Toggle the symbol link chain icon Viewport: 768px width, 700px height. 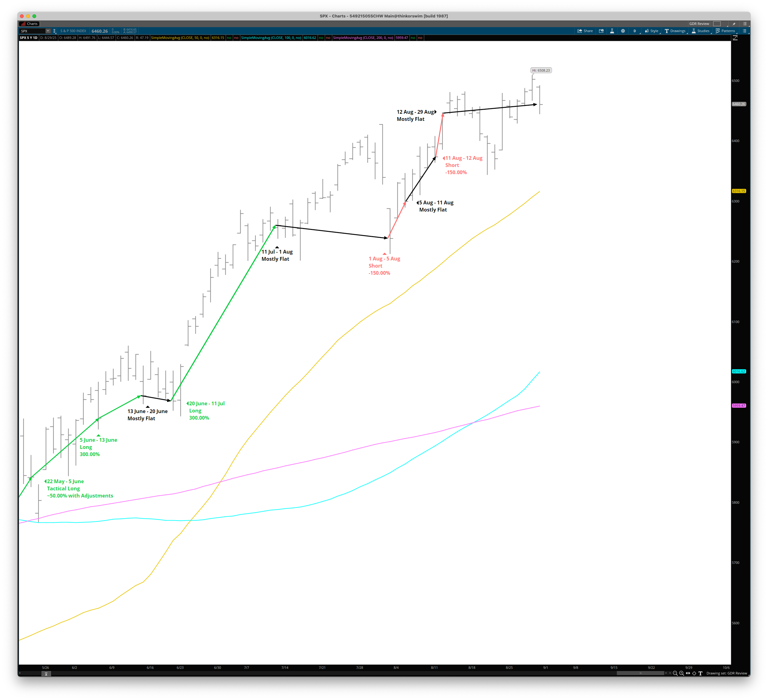pos(54,31)
